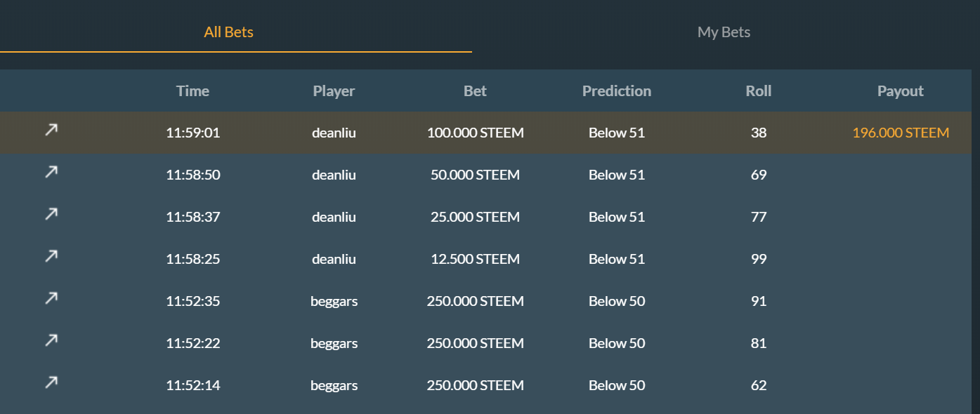Open arrow link for 11:52:35 bet
Viewport: 980px width, 414px height.
coord(51,298)
